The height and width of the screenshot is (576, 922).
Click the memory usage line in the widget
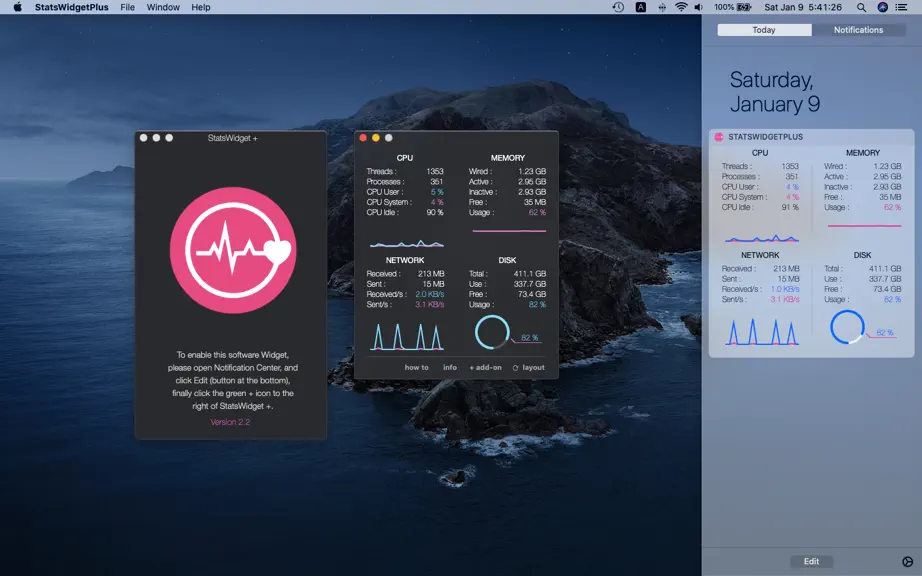(864, 226)
